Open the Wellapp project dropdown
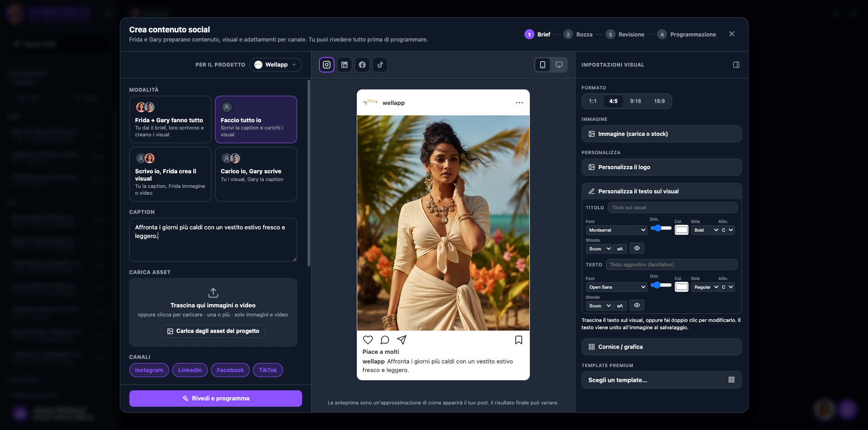This screenshot has height=430, width=868. [x=275, y=65]
